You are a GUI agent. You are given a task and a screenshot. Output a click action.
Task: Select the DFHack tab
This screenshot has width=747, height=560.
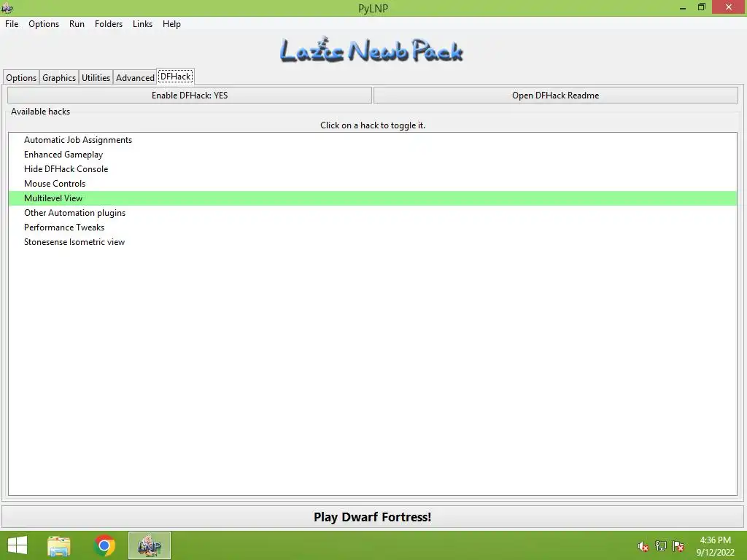tap(176, 76)
